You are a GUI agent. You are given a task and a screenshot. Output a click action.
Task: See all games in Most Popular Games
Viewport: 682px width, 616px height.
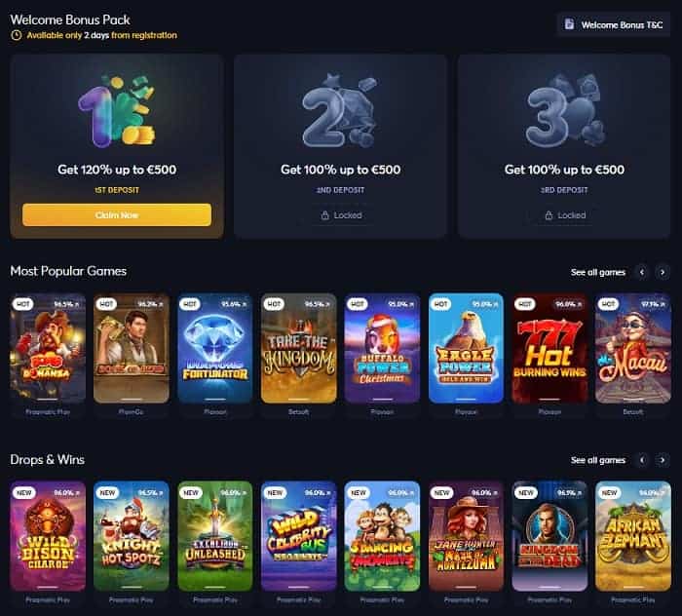pos(598,272)
